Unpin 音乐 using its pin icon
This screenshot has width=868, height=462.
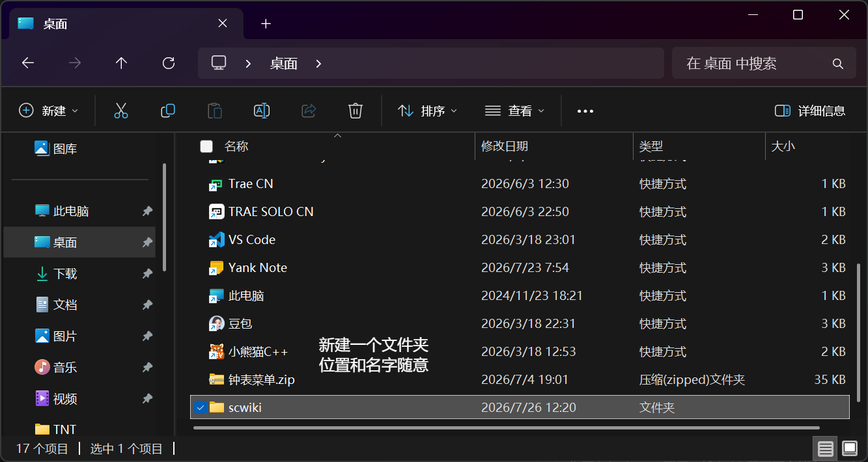click(x=147, y=368)
